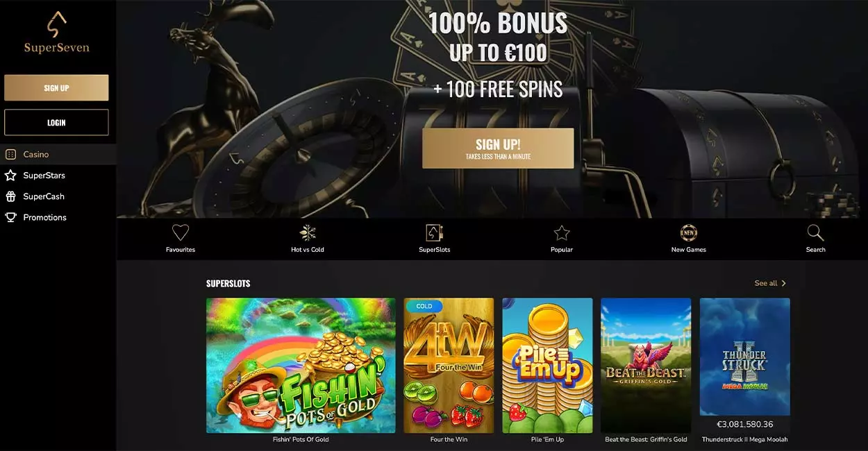868x451 pixels.
Task: Open Fishin' Pots Of Gold game thumbnail
Action: click(301, 366)
